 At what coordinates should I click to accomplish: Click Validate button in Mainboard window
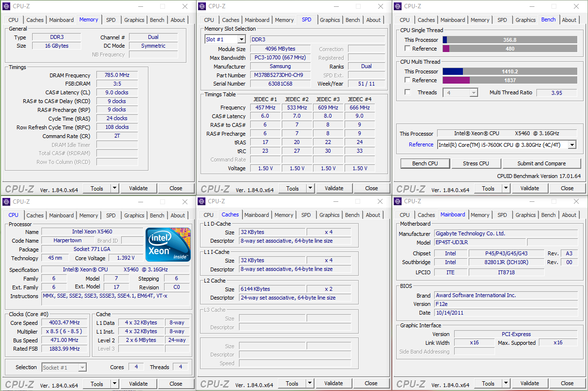[530, 383]
